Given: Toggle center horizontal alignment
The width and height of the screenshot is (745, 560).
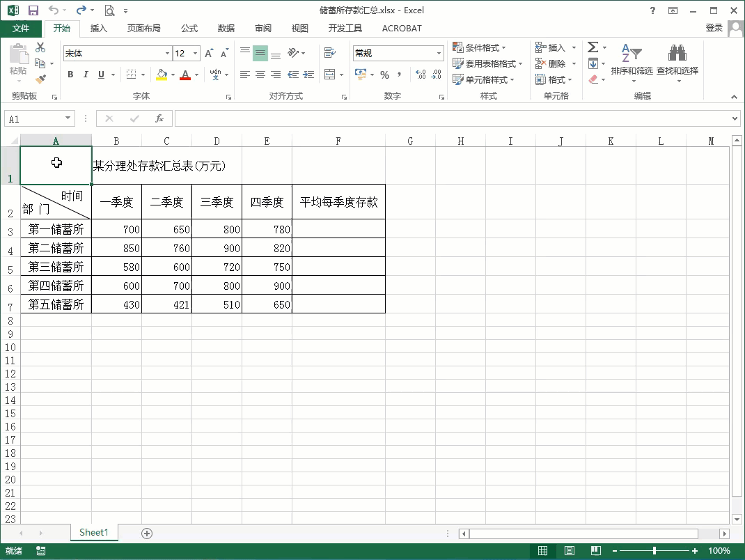Looking at the screenshot, I should click(260, 75).
